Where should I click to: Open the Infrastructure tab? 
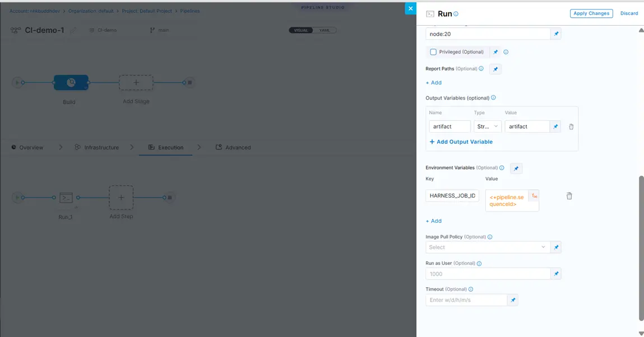coord(97,148)
